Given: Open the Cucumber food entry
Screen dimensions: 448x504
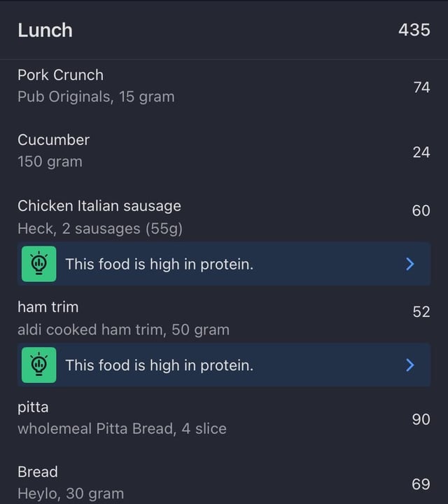Looking at the screenshot, I should click(x=224, y=151).
